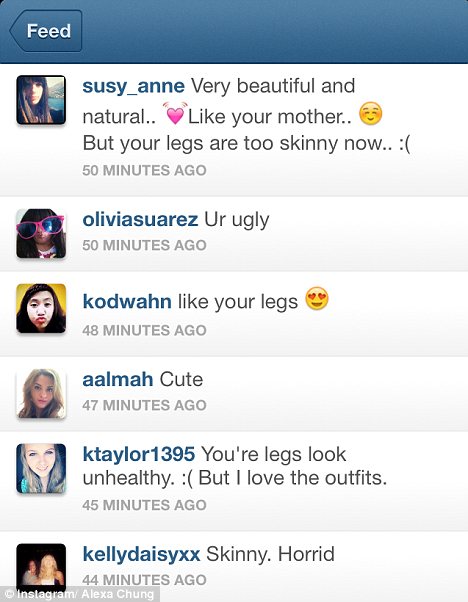This screenshot has width=468, height=602.
Task: Open kodwahn's profile avatar
Action: pyautogui.click(x=41, y=308)
